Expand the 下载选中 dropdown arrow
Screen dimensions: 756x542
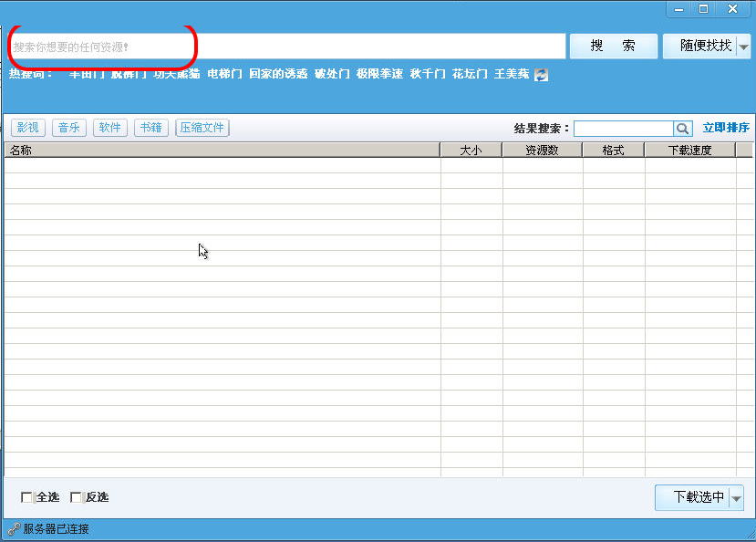click(x=736, y=498)
